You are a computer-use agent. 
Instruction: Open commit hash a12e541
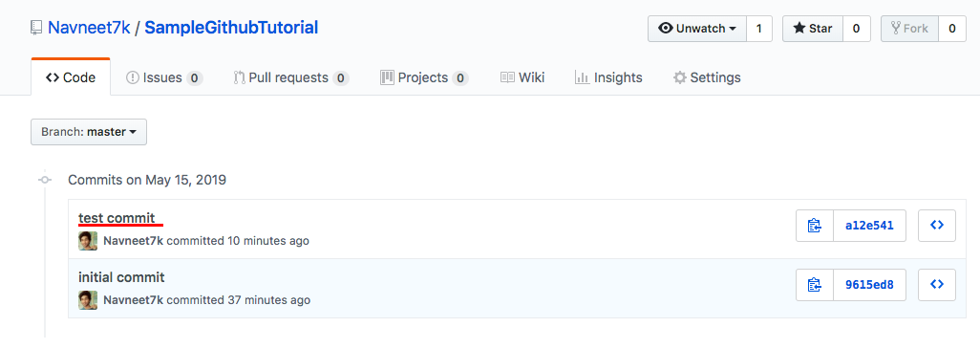click(x=869, y=226)
